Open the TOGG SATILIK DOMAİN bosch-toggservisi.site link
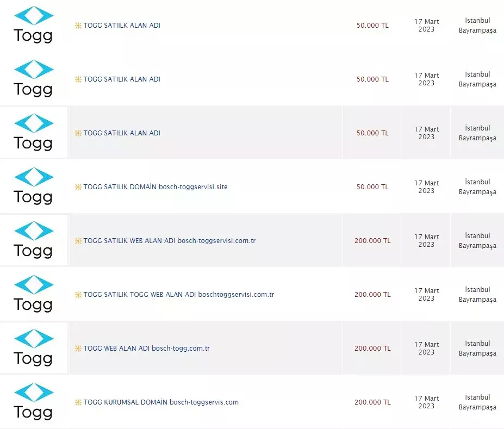504x429 pixels. pyautogui.click(x=155, y=187)
